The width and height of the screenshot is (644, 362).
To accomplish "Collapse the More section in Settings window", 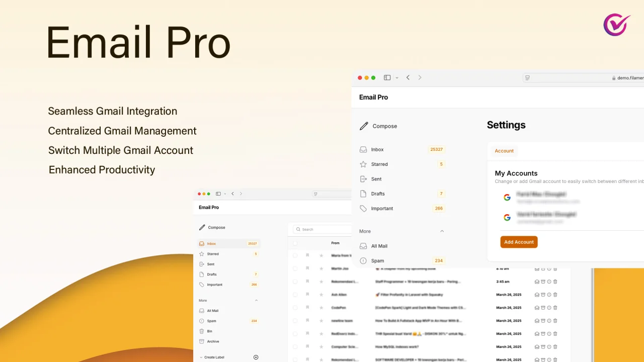I will coord(442,231).
